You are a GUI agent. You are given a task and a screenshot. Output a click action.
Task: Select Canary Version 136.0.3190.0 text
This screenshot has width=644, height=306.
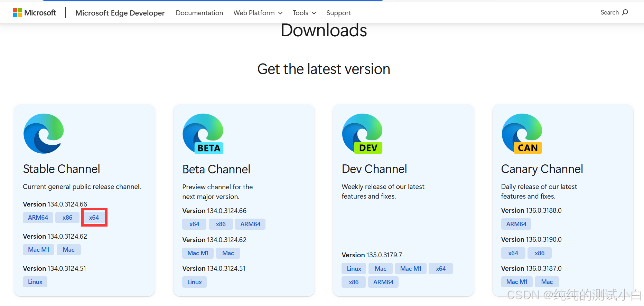531,239
